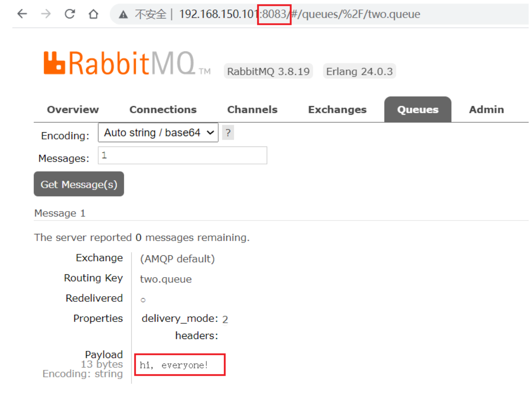Click the Erlang 24.0.3 version badge
This screenshot has width=532, height=397.
(359, 71)
